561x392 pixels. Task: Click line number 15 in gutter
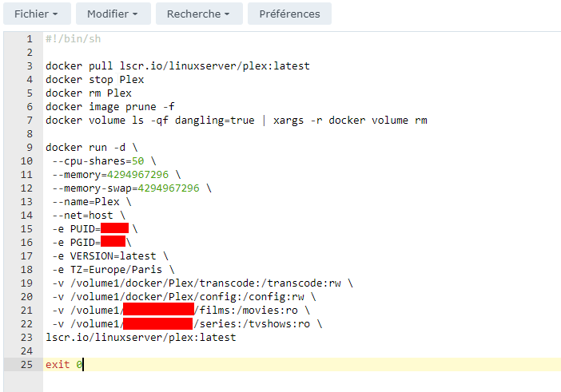(26, 228)
